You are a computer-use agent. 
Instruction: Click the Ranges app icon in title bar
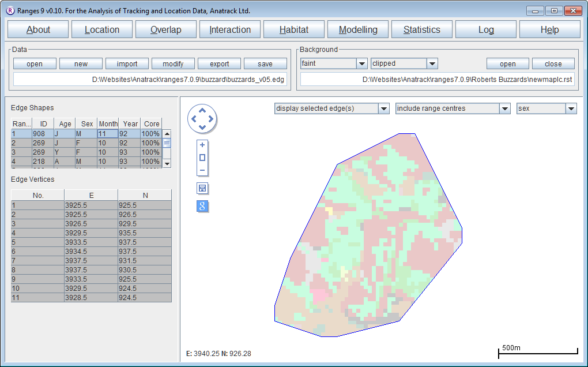(x=9, y=10)
